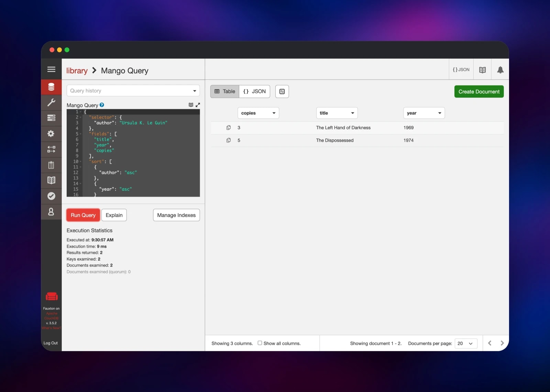Open the title column dropdown
This screenshot has width=550, height=392.
(337, 113)
